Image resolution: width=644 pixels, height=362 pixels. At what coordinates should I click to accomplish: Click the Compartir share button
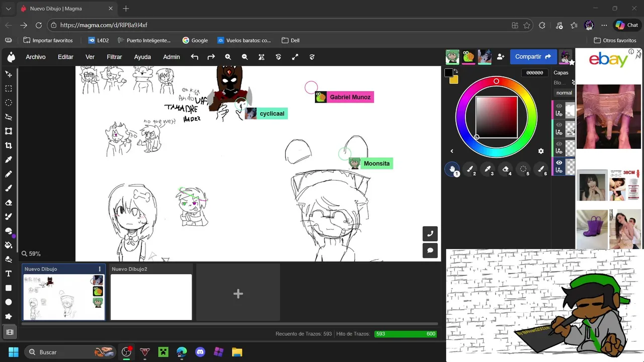(x=533, y=57)
